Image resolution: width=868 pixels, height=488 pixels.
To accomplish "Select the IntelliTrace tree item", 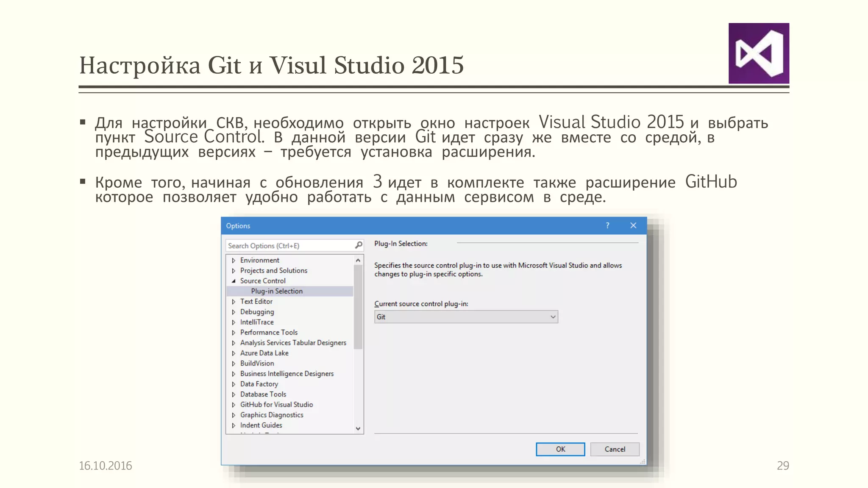I will [257, 322].
